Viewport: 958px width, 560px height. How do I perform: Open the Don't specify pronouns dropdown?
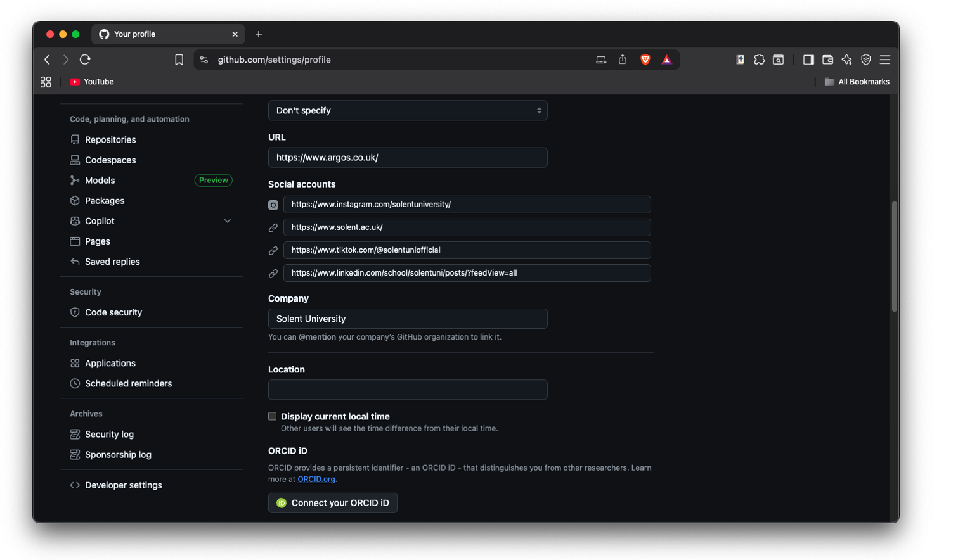[x=407, y=110]
